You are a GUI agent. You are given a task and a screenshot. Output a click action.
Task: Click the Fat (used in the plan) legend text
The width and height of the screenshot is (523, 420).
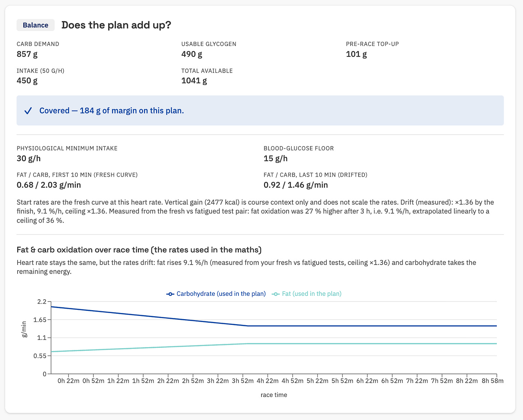(x=312, y=294)
